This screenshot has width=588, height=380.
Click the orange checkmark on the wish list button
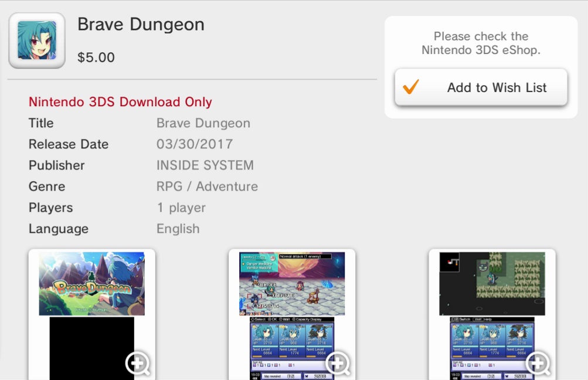coord(411,87)
